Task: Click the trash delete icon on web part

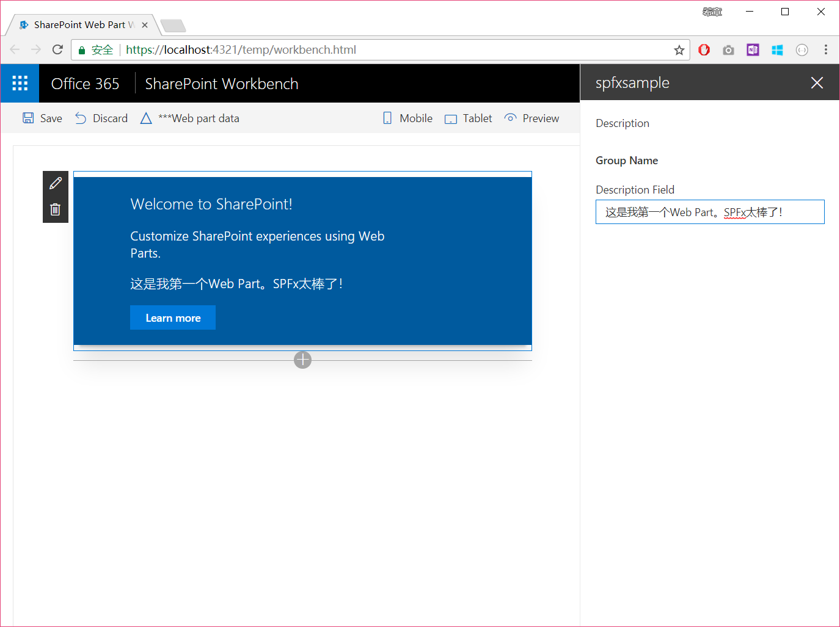Action: click(x=55, y=209)
